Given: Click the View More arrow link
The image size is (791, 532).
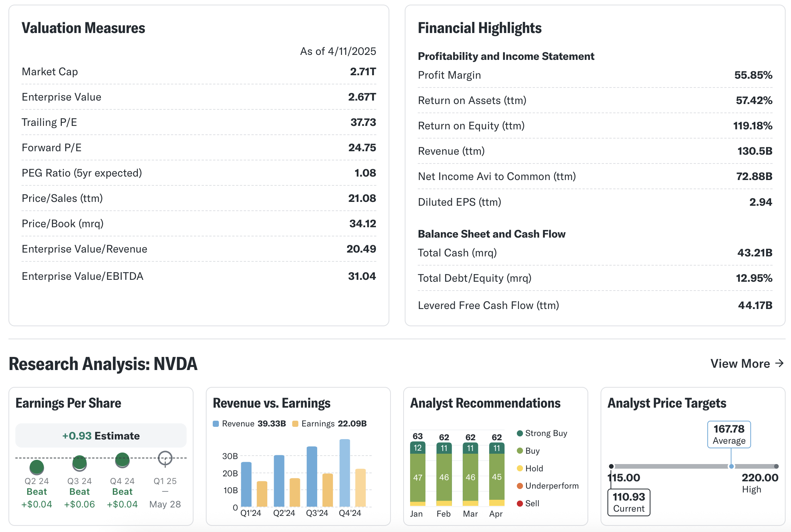Looking at the screenshot, I should pos(746,363).
